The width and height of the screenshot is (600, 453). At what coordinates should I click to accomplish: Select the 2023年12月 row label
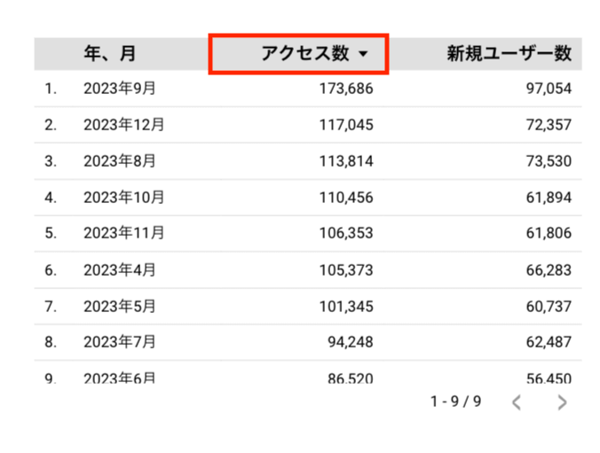pos(124,125)
